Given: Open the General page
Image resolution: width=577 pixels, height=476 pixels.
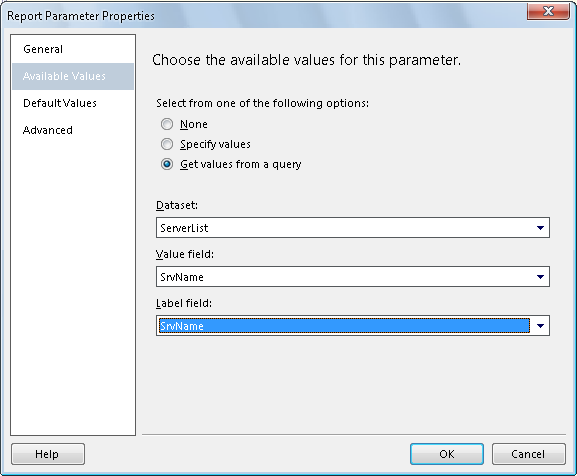Looking at the screenshot, I should pyautogui.click(x=43, y=49).
